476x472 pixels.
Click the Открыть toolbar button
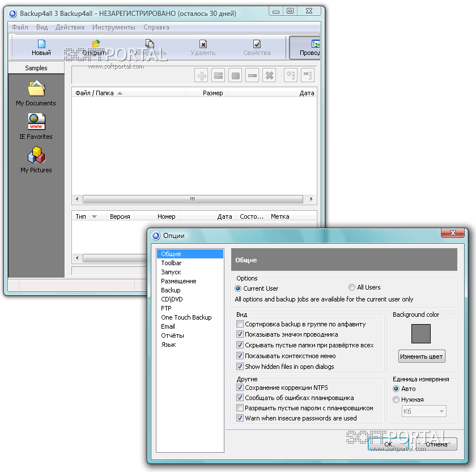click(96, 48)
